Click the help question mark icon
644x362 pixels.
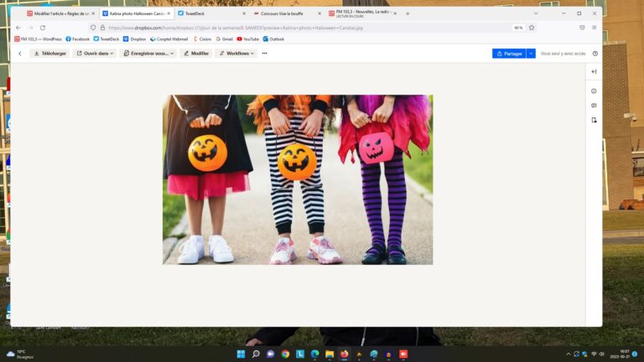tap(595, 54)
